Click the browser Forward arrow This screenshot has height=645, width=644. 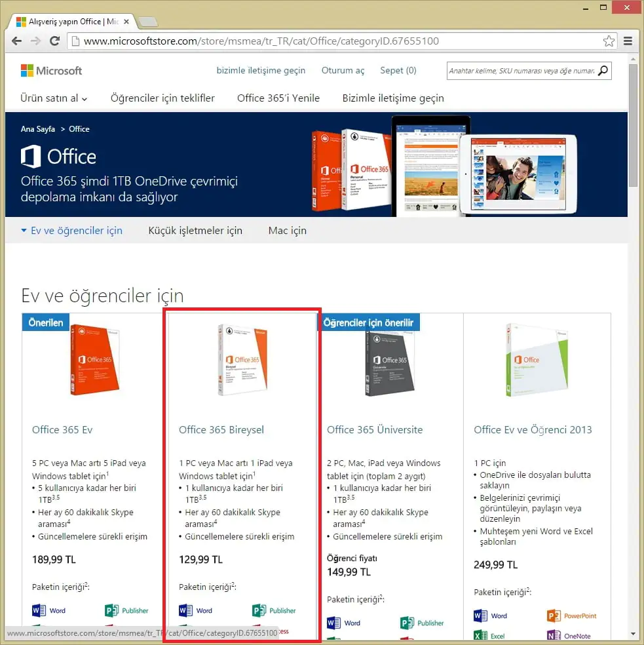36,41
